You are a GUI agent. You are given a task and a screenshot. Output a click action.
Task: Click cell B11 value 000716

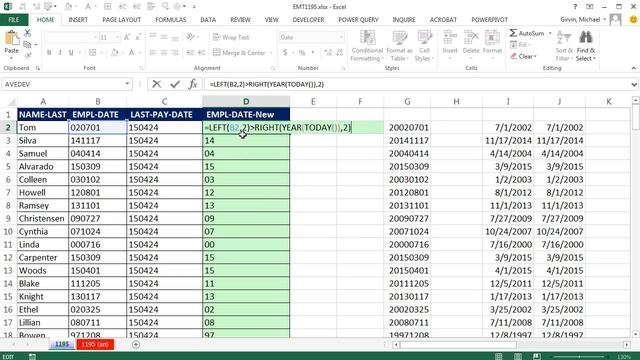coord(97,244)
